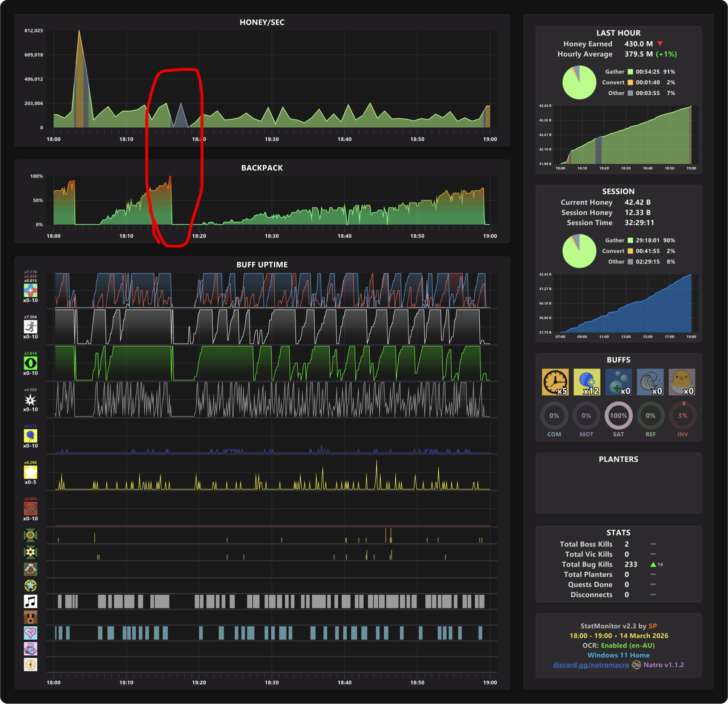Click the SAT 100% circular gauge
Viewport: 728px width, 704px height.
click(618, 415)
